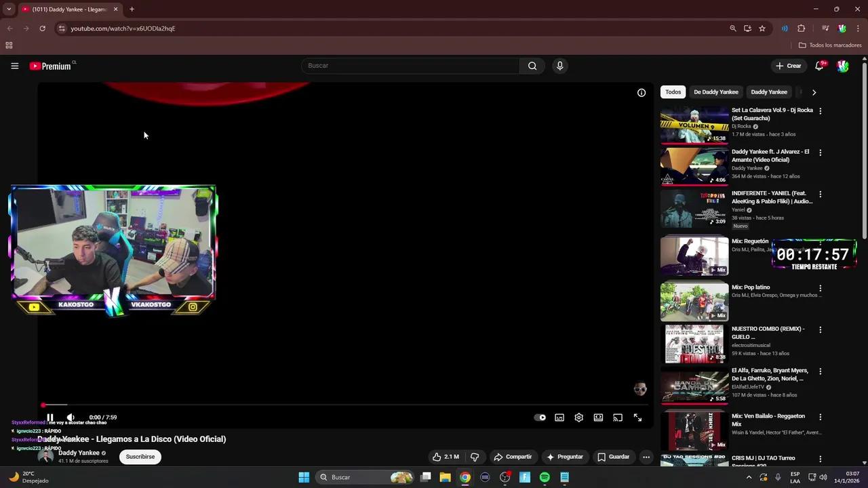Show video info card icon

[x=642, y=93]
